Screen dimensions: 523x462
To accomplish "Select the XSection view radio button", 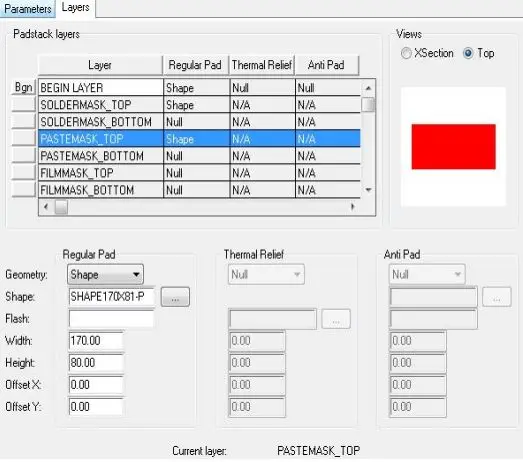I will tap(406, 53).
